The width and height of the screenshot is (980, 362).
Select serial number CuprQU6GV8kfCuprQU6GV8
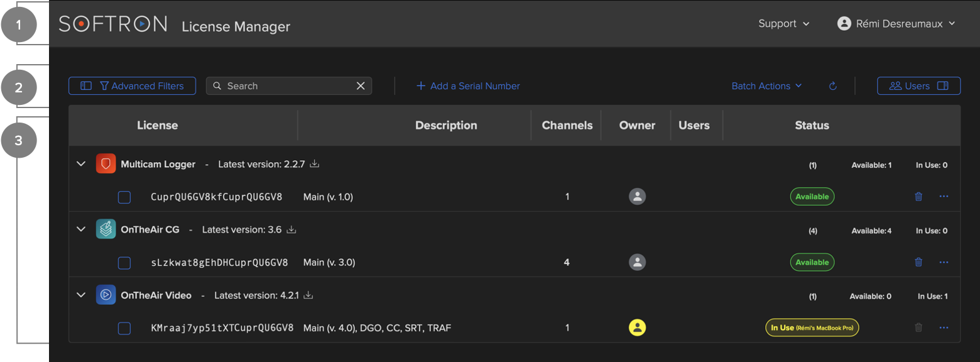coord(217,197)
